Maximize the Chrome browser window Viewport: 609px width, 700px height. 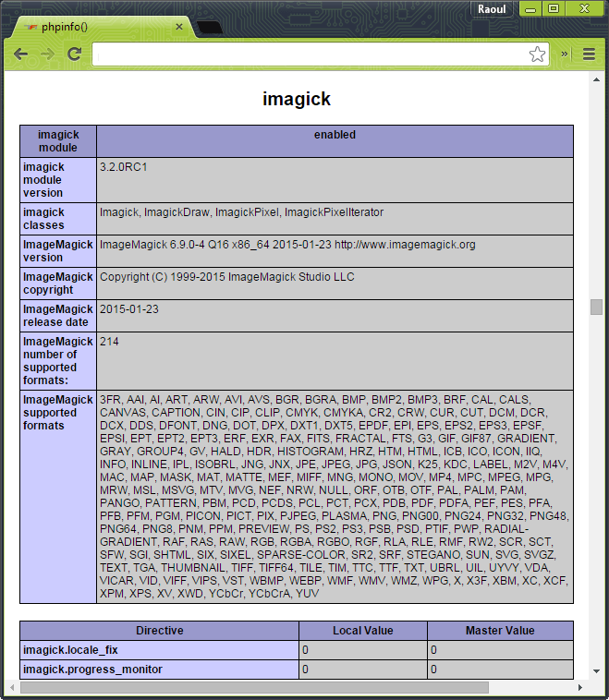pyautogui.click(x=554, y=8)
